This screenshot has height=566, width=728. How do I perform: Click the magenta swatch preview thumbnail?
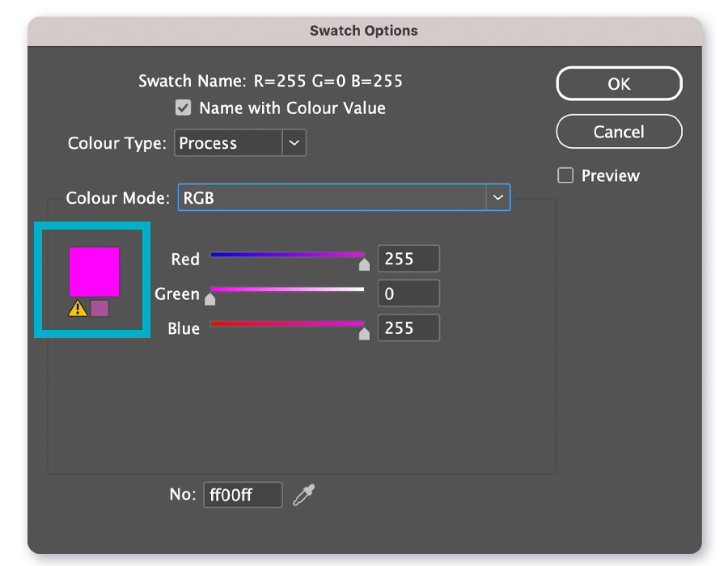[95, 272]
